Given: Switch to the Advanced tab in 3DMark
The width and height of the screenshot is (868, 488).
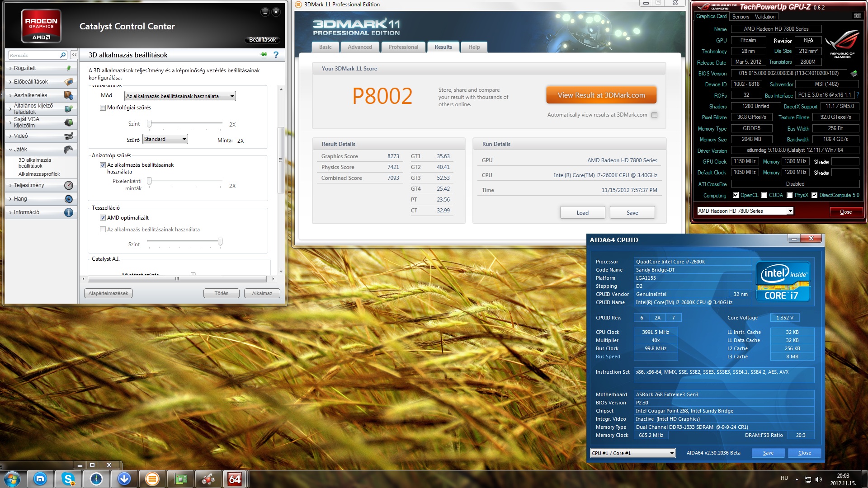Looking at the screenshot, I should (x=359, y=47).
